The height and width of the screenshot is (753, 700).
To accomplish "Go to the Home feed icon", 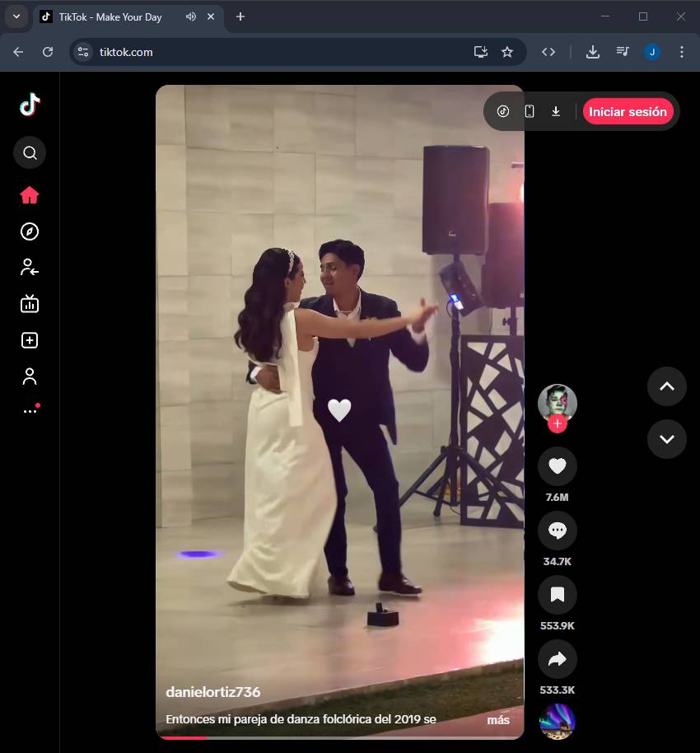I will [30, 195].
